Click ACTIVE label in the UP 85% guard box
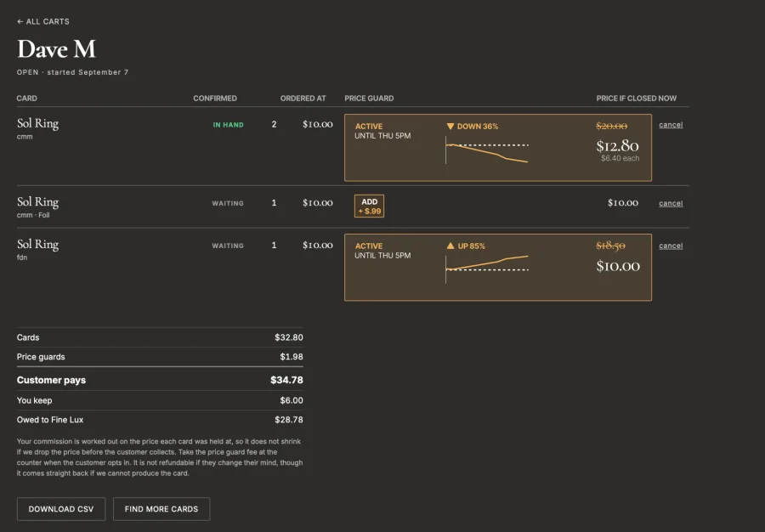 [369, 246]
